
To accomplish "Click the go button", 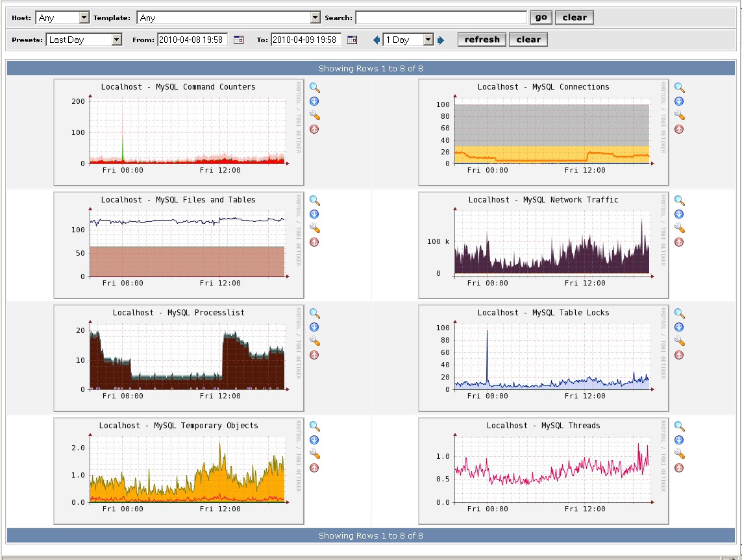I will click(541, 18).
